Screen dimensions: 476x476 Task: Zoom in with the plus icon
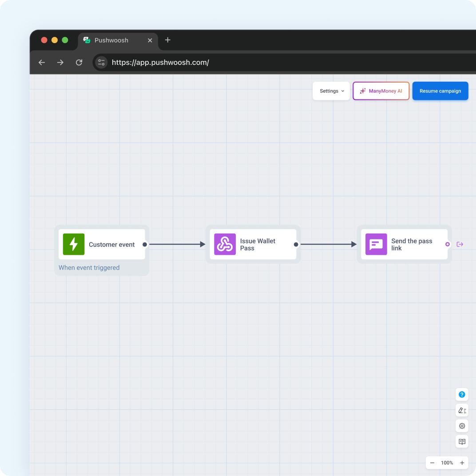462,463
